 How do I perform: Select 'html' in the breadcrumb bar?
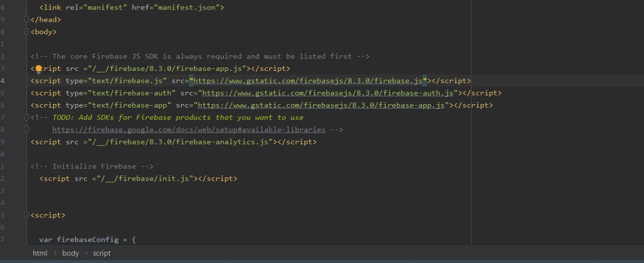40,253
